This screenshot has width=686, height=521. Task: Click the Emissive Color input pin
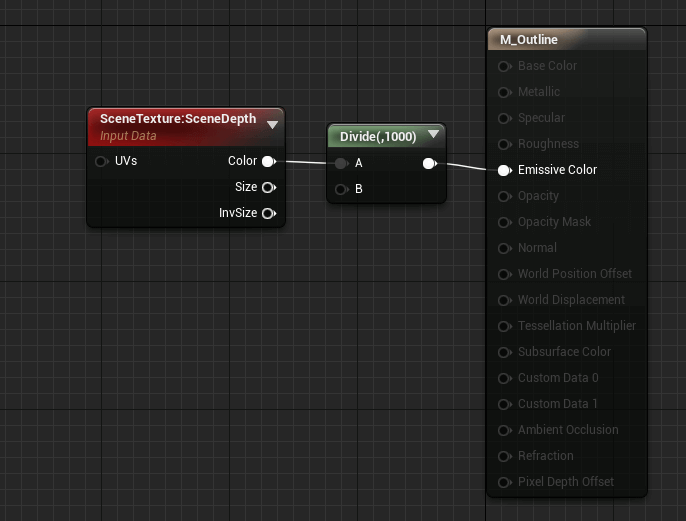pyautogui.click(x=504, y=170)
